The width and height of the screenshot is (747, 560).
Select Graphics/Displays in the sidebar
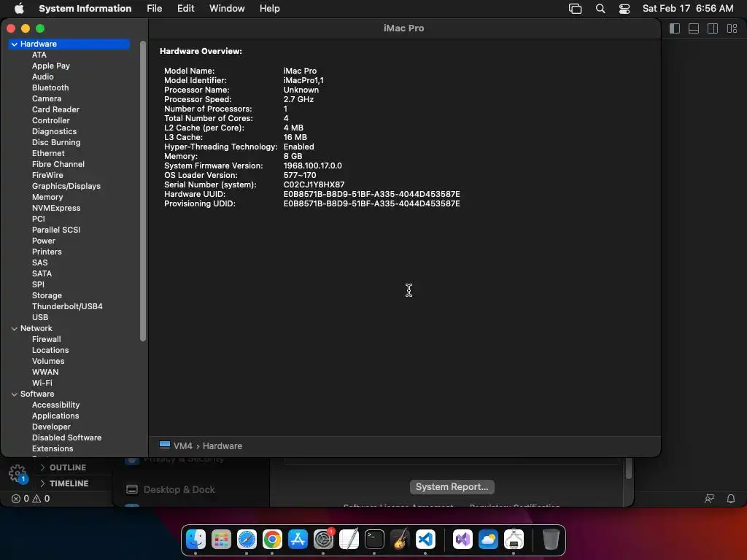[66, 186]
